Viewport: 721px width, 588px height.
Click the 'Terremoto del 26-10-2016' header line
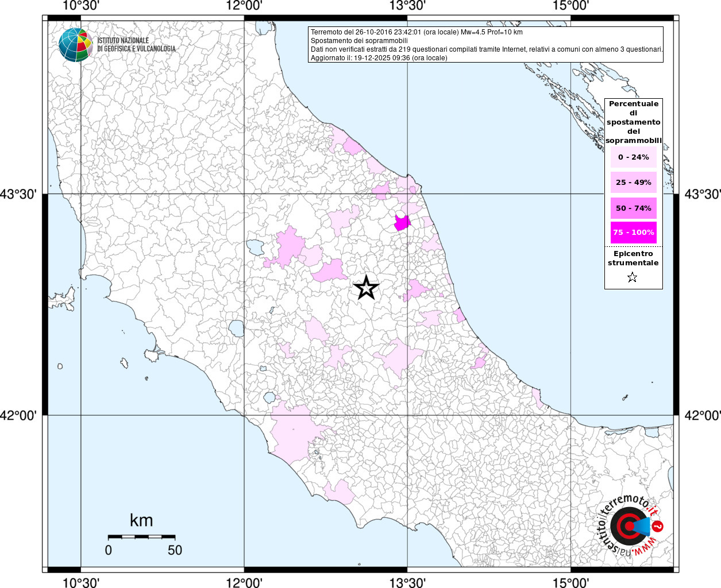point(417,32)
